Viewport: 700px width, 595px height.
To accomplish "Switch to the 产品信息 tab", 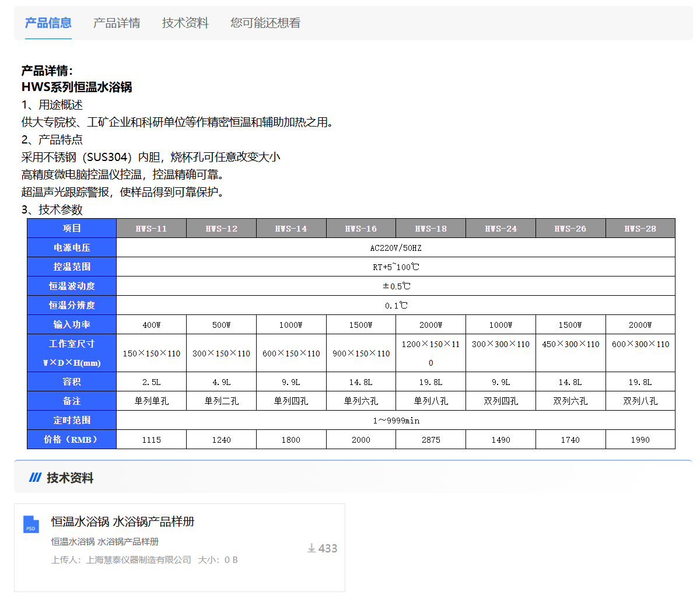I will coord(48,23).
